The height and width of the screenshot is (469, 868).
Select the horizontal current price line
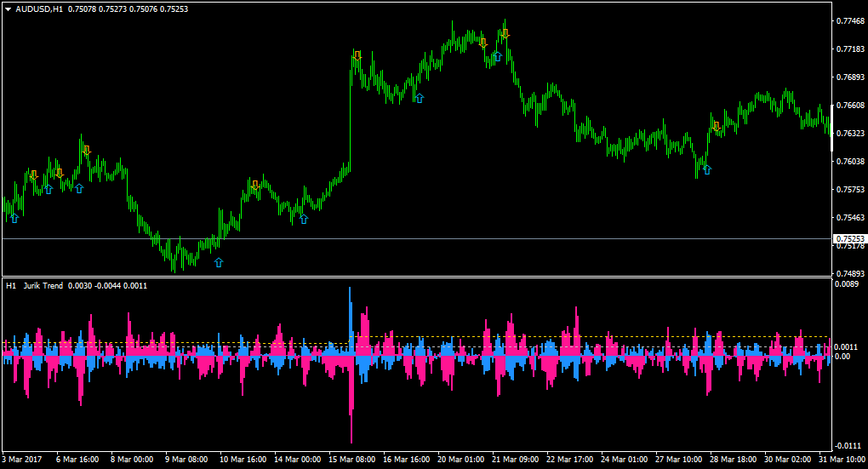click(417, 238)
